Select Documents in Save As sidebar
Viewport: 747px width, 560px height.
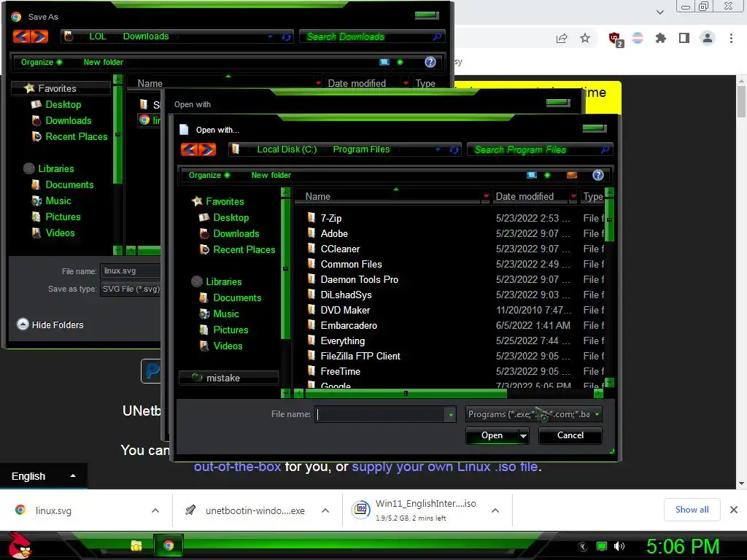coord(69,184)
